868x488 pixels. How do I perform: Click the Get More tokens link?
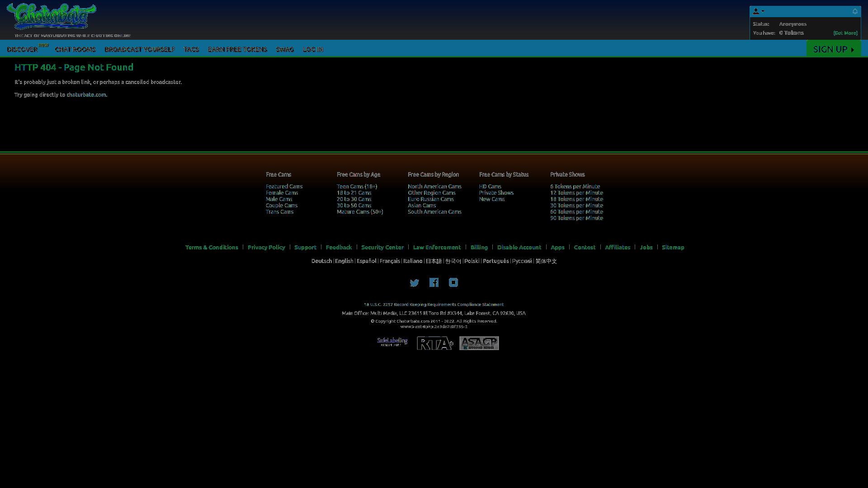click(845, 33)
